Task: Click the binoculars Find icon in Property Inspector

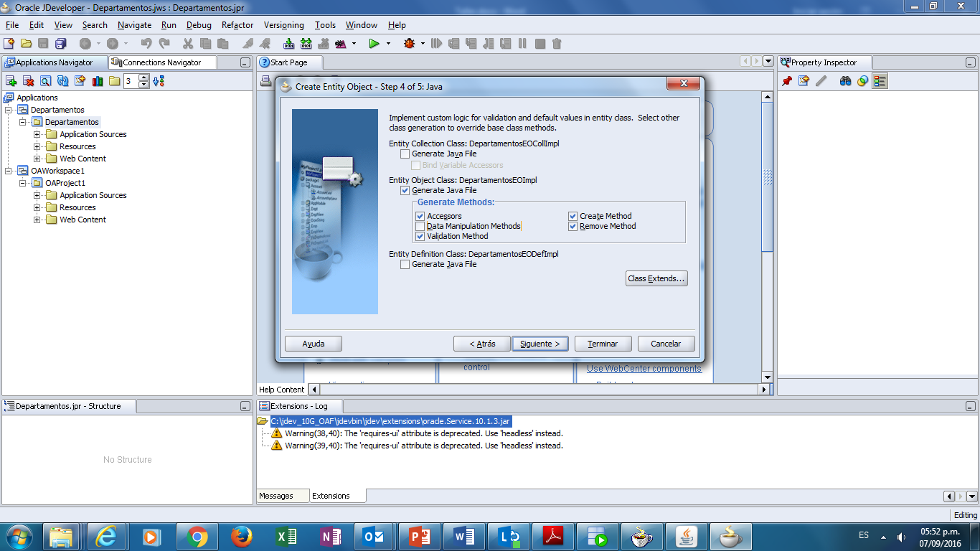Action: click(845, 81)
